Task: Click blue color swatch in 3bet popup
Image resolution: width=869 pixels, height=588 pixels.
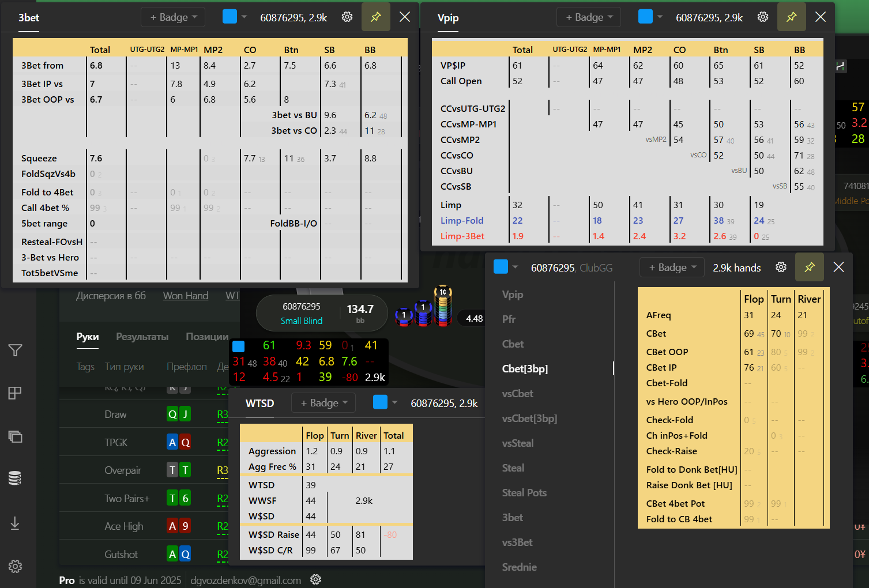Action: 230,17
